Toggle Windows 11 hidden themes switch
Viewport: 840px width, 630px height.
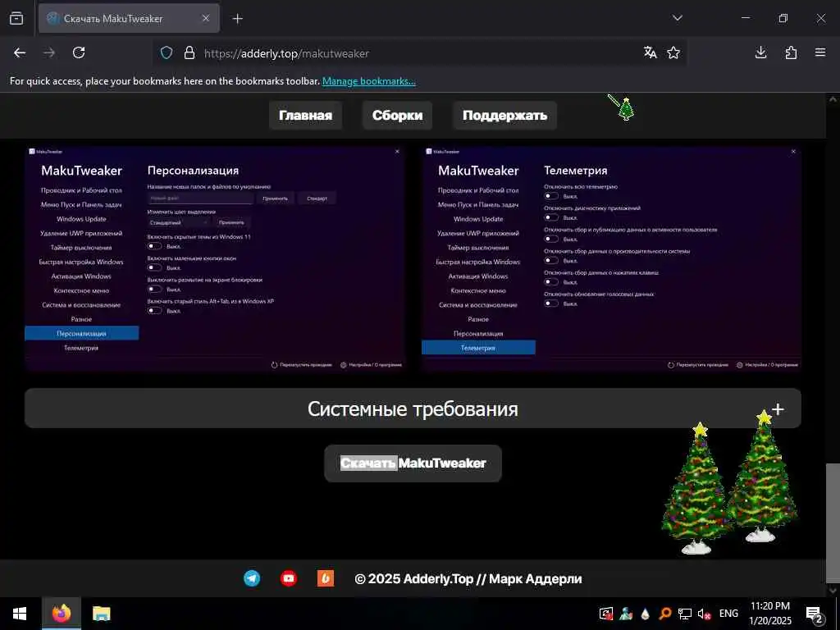155,246
